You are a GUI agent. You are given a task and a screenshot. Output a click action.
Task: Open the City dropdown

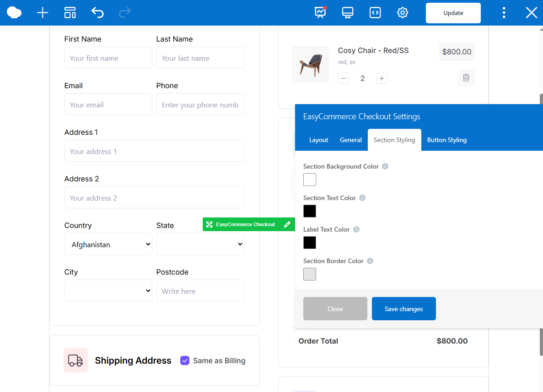[108, 291]
